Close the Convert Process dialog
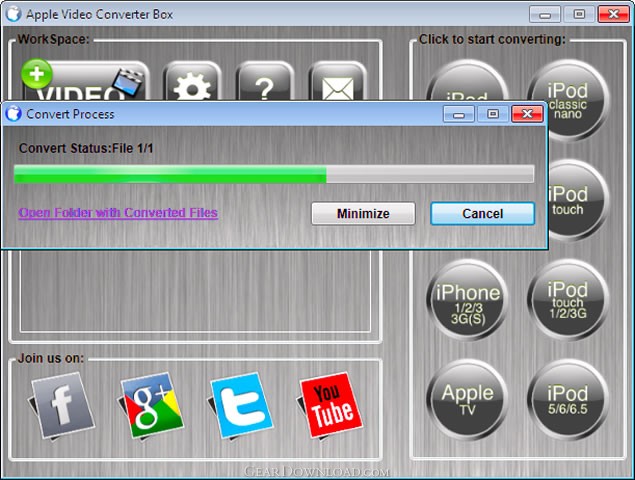 click(527, 114)
